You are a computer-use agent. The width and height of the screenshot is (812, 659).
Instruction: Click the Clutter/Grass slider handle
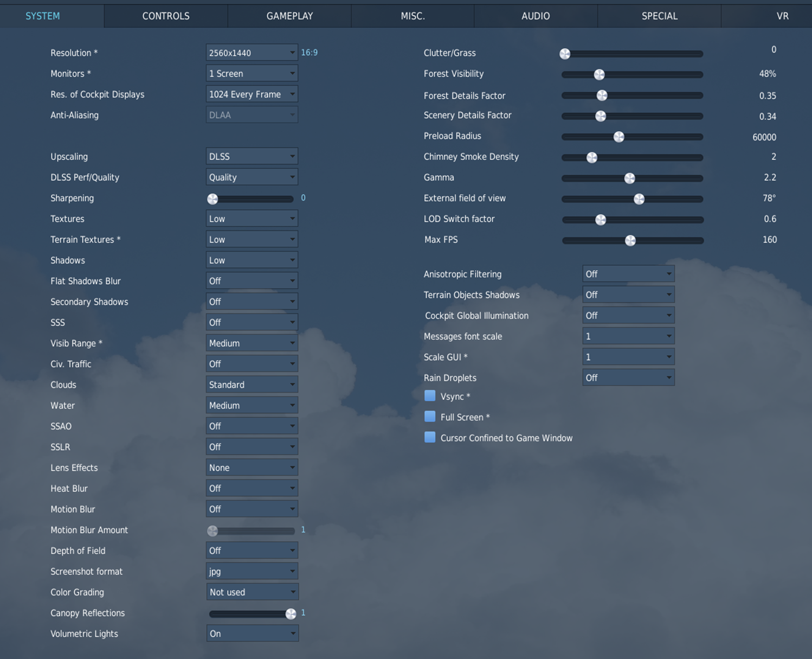pos(565,54)
